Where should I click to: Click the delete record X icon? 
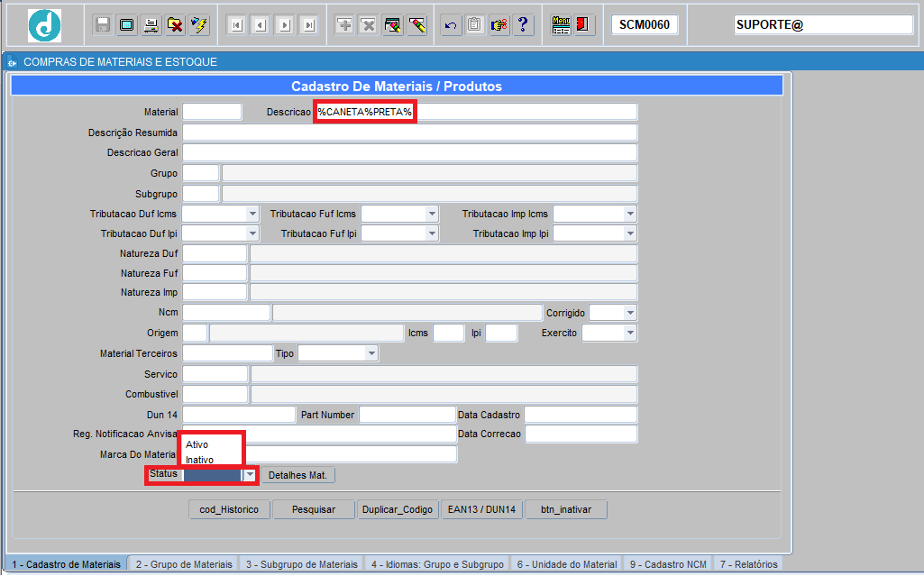[369, 24]
